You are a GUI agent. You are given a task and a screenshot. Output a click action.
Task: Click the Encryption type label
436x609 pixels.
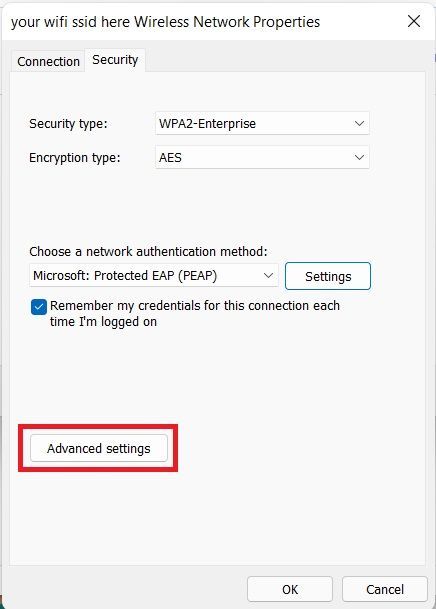[75, 158]
